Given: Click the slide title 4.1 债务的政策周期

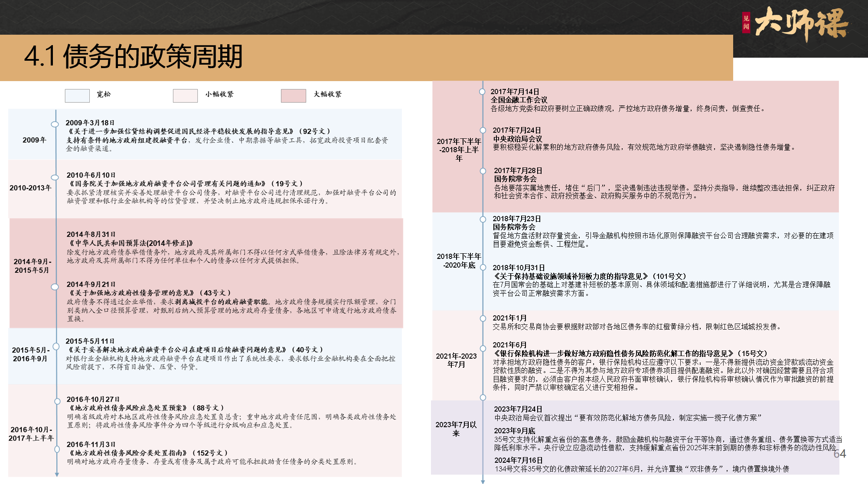Looking at the screenshot, I should (x=134, y=56).
